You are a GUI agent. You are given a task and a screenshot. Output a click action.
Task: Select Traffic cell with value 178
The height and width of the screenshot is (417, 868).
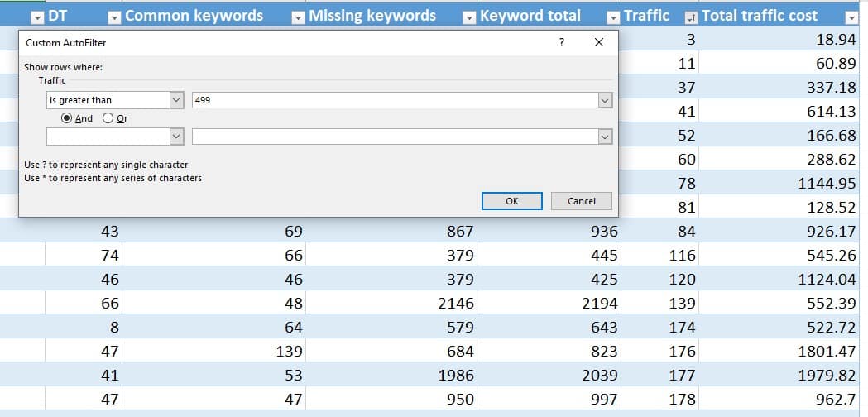coord(659,399)
